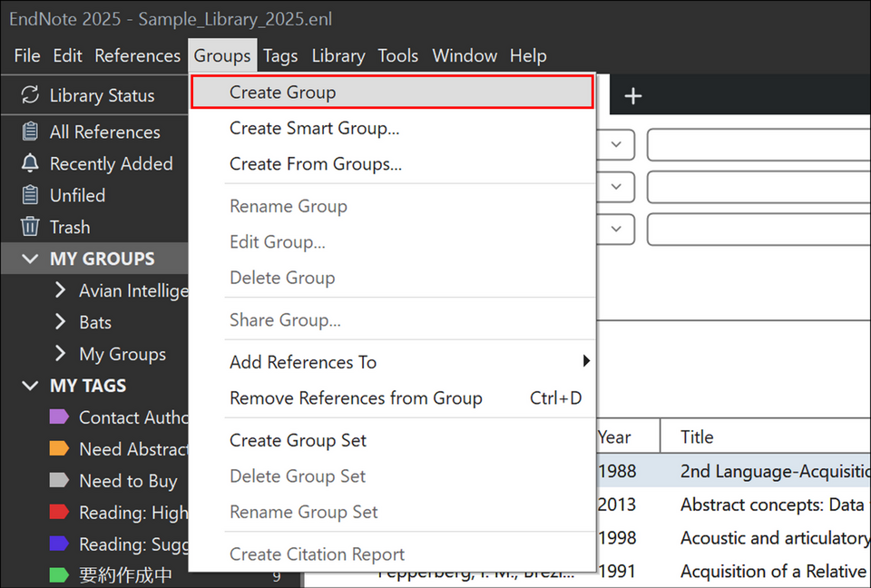The image size is (871, 588).
Task: Open the second search row dropdown
Action: 615,187
